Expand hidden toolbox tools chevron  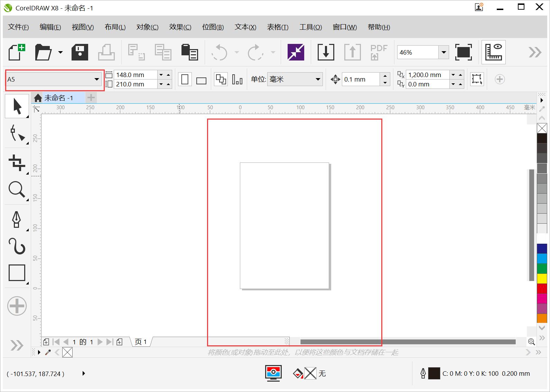pos(17,345)
